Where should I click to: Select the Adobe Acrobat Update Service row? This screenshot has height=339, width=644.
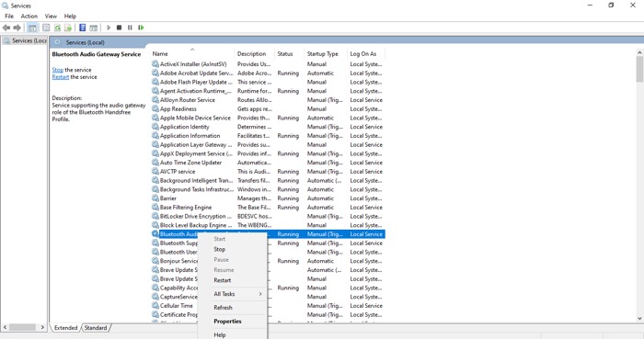pos(268,73)
